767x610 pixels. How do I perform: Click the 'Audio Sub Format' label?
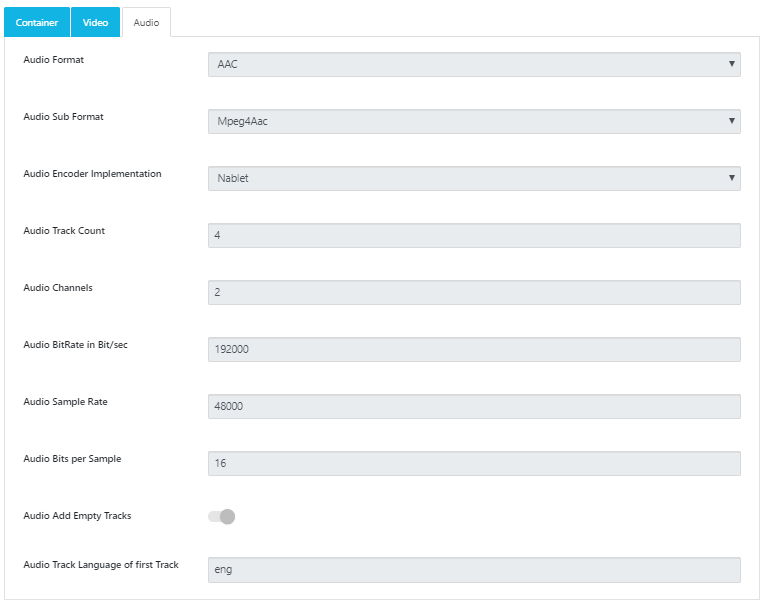pos(64,117)
